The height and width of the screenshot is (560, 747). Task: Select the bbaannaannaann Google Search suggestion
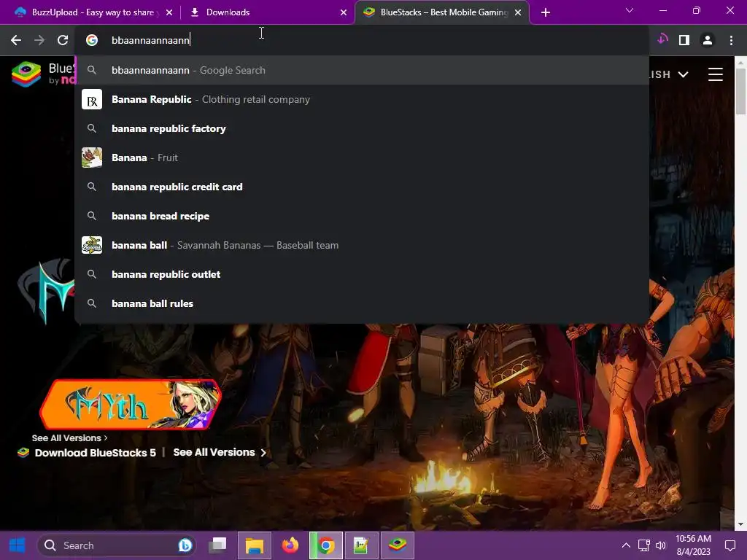(362, 70)
